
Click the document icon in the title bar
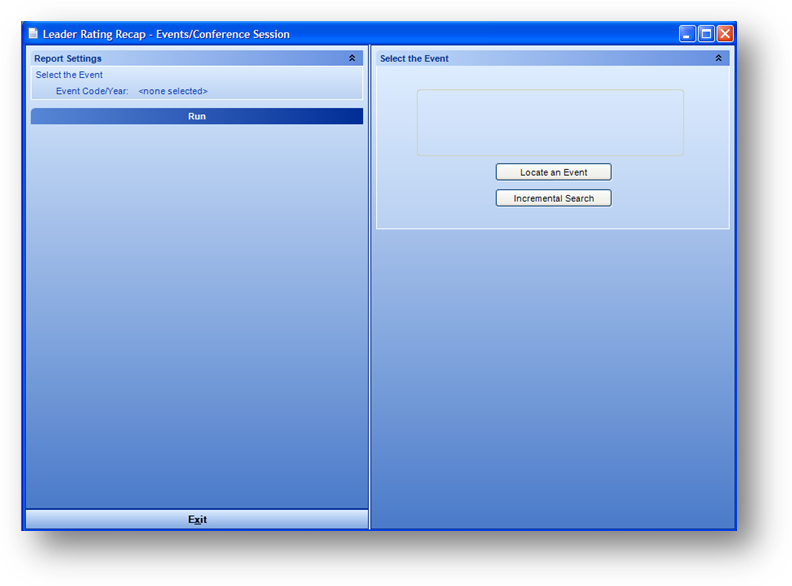(x=33, y=34)
